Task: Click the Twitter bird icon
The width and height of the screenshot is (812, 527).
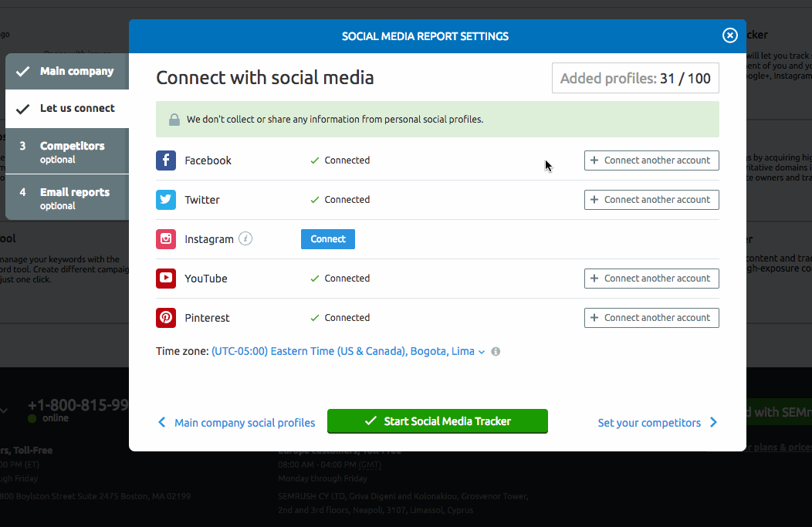Action: click(x=166, y=200)
